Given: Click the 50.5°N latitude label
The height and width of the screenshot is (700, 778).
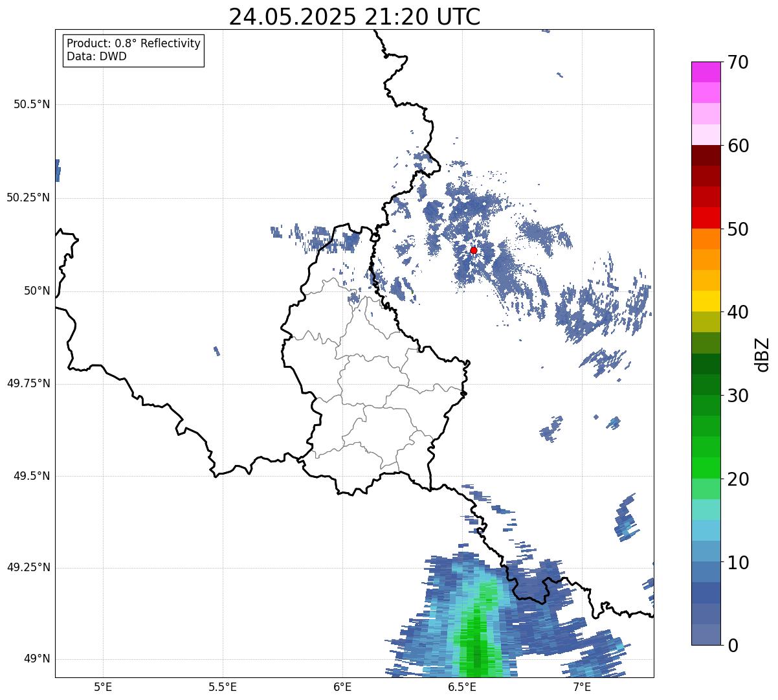Looking at the screenshot, I should 32,104.
